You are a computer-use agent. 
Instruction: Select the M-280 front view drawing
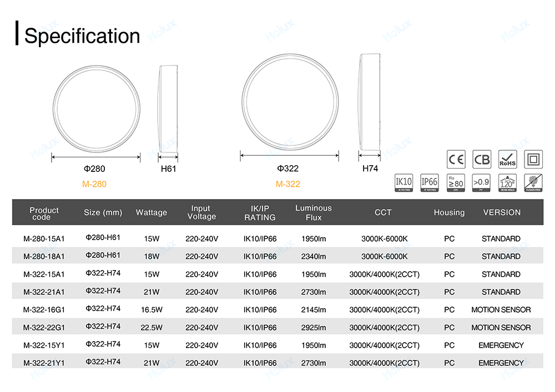click(x=96, y=109)
